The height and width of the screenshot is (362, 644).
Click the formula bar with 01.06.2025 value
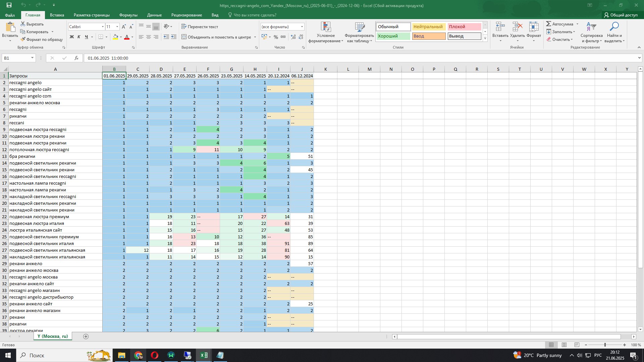tap(361, 58)
